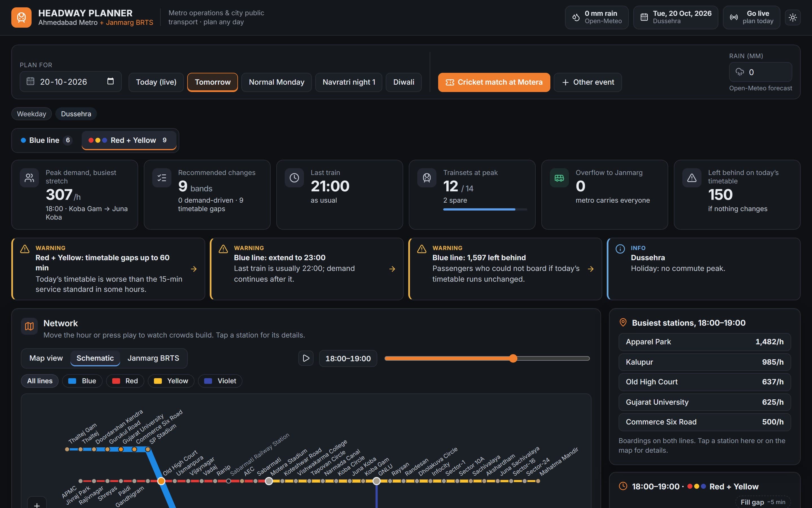Switch to the Red + Yellow tab

(x=129, y=140)
